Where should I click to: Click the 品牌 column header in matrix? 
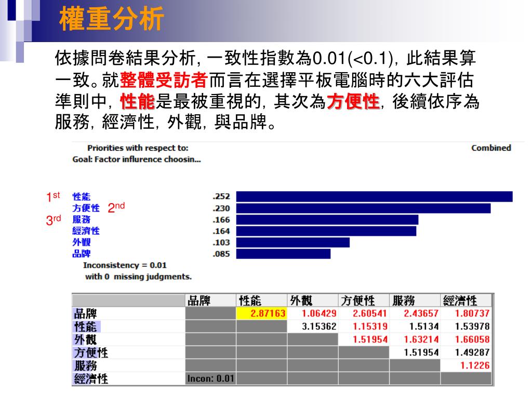tap(210, 301)
